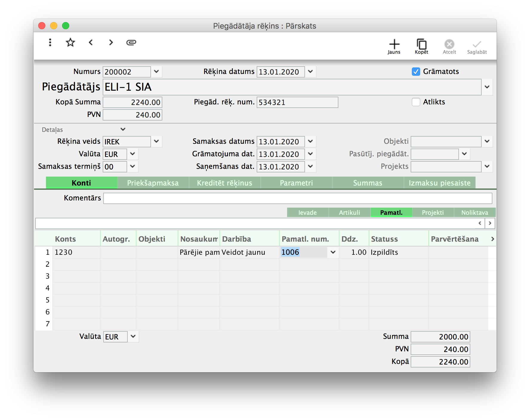Create new invoice with Jauns button
Screen dimensions: 530x420
(394, 47)
